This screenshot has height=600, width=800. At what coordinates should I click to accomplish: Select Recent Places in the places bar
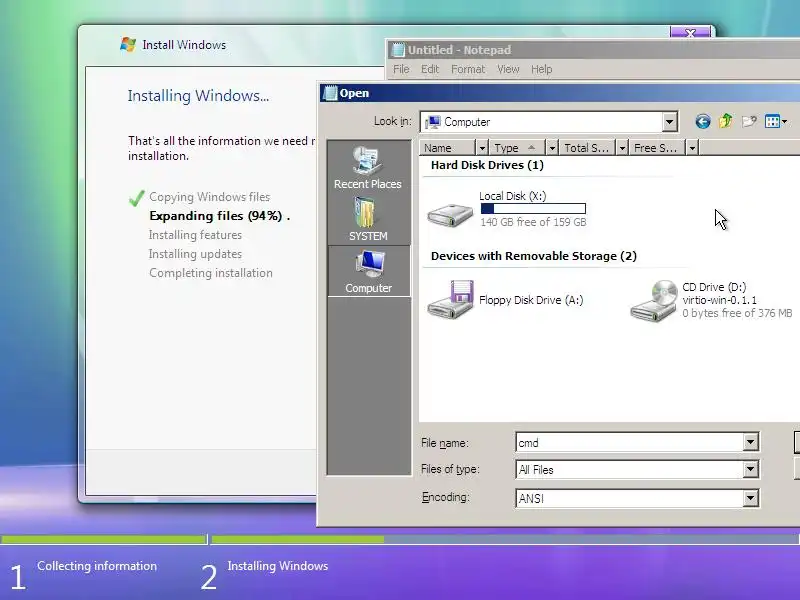(368, 168)
